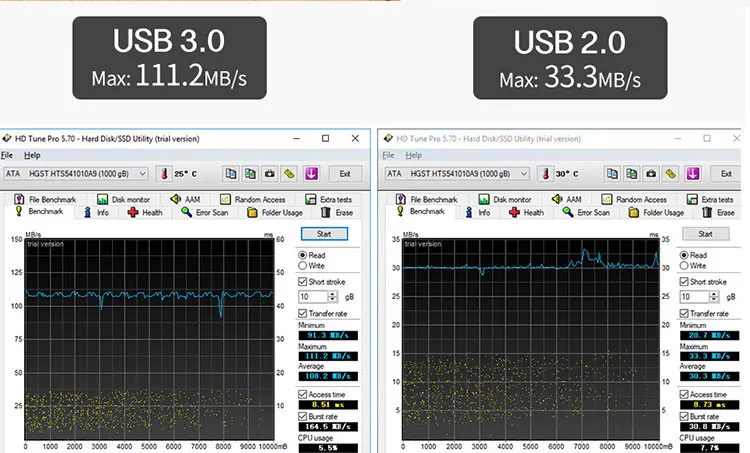
Task: Expand the HGST drive dropdown in right window
Action: pos(525,174)
